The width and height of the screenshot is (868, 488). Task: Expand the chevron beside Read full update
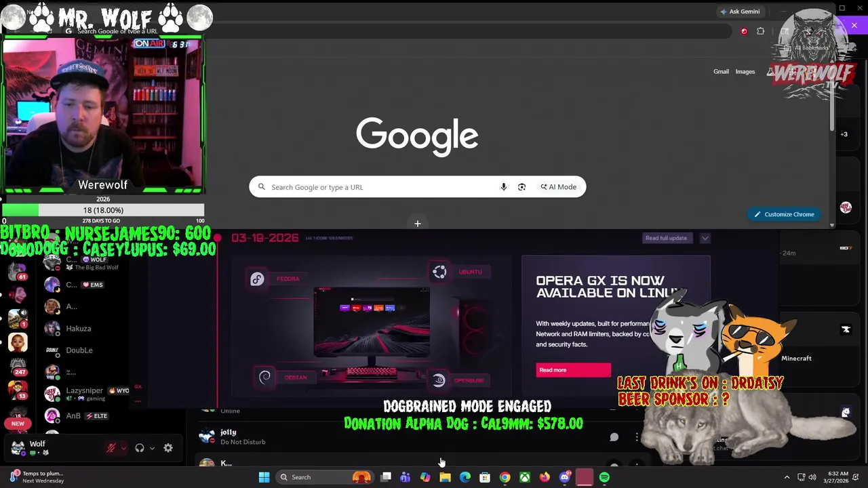pyautogui.click(x=705, y=238)
